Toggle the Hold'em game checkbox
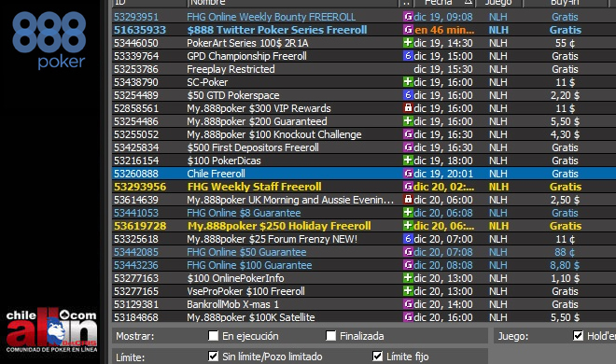This screenshot has width=616, height=364. [578, 336]
